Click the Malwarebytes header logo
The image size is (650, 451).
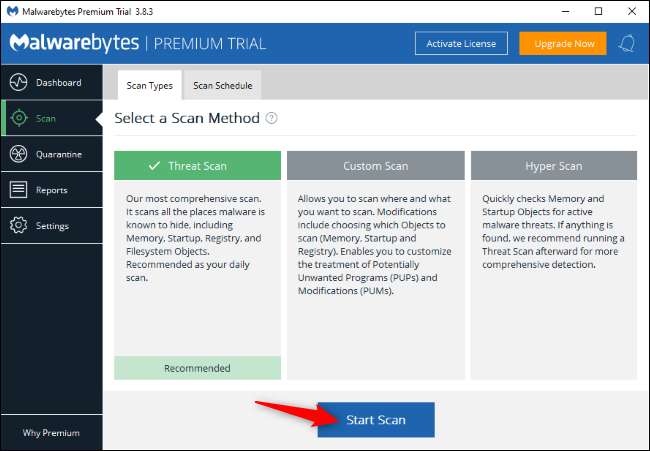[74, 43]
